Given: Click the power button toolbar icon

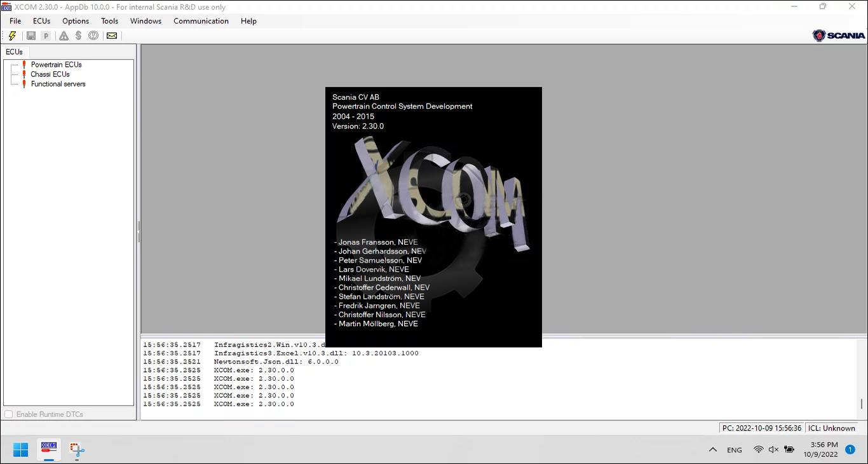Looking at the screenshot, I should click(x=93, y=36).
